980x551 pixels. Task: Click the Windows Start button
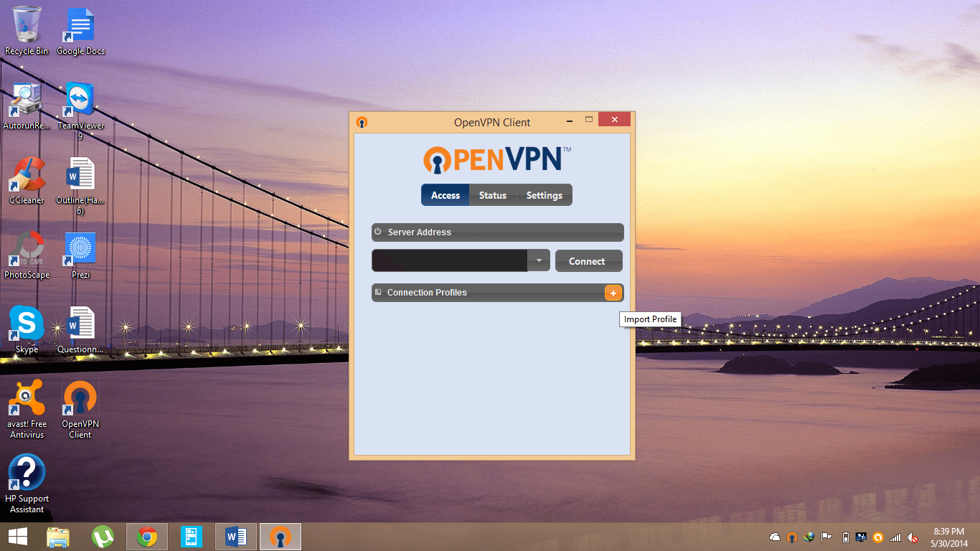pyautogui.click(x=18, y=537)
